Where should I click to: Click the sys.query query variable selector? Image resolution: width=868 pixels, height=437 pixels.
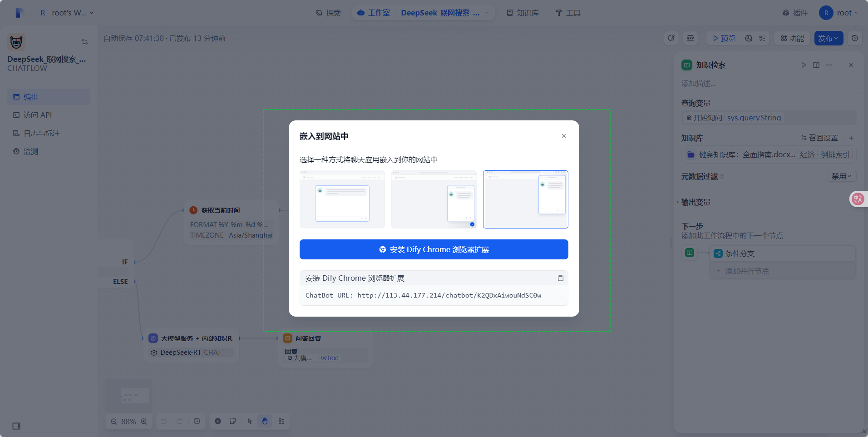(x=769, y=118)
